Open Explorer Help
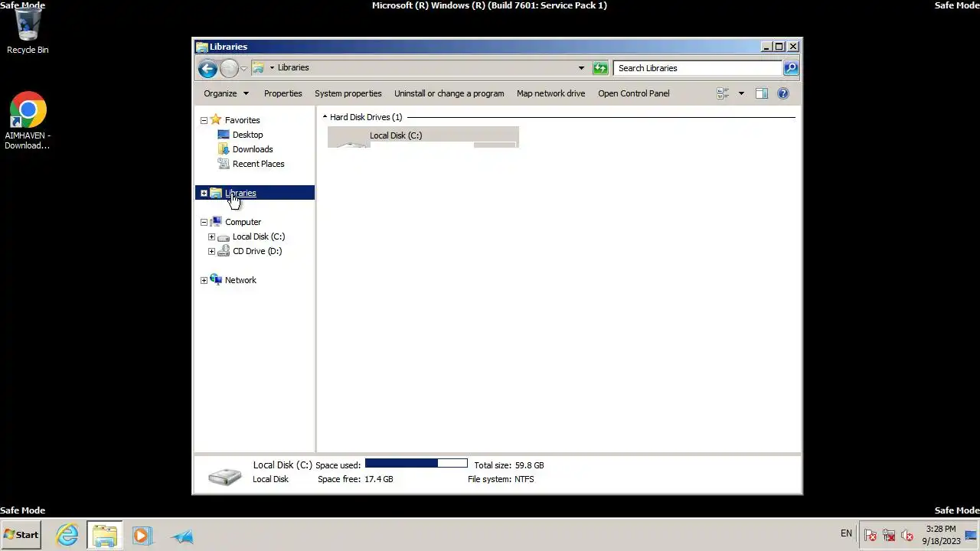The width and height of the screenshot is (980, 551). click(783, 93)
